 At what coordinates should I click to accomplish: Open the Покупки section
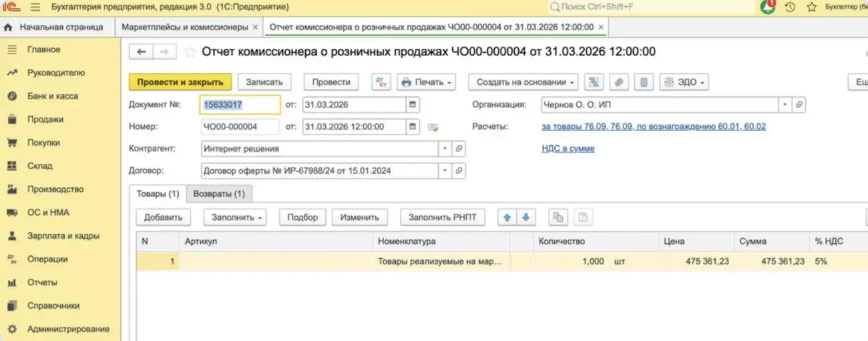pos(43,143)
